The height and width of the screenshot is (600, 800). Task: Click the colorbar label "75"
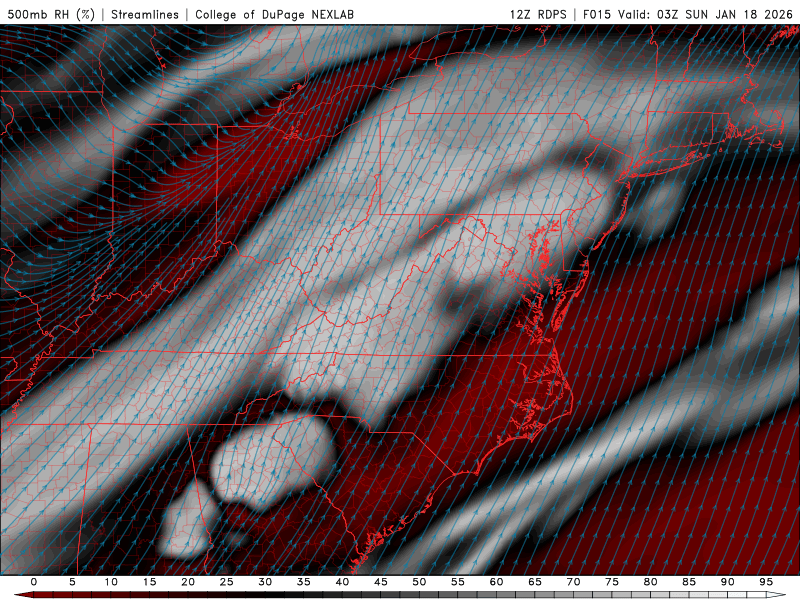click(x=612, y=582)
